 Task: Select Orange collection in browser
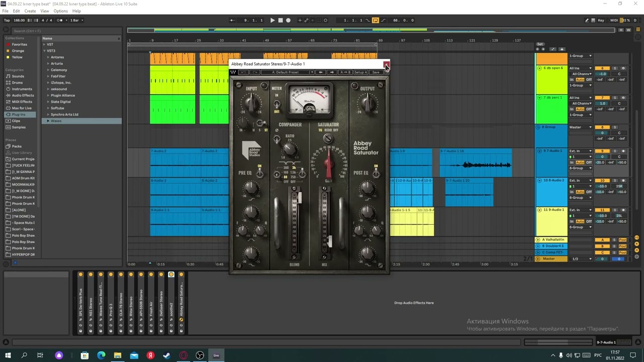pyautogui.click(x=18, y=51)
